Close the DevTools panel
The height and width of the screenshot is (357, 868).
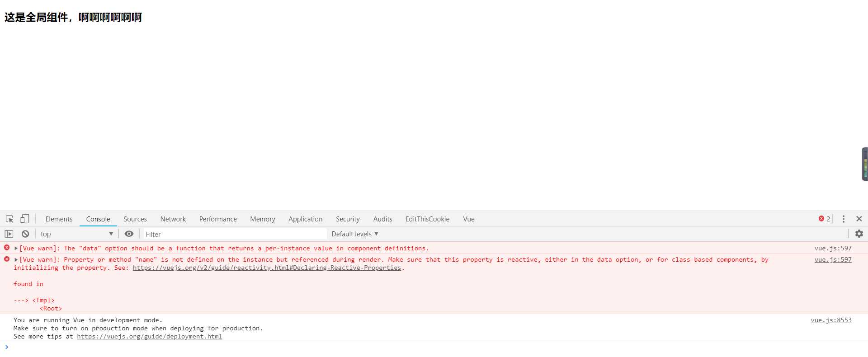(859, 219)
